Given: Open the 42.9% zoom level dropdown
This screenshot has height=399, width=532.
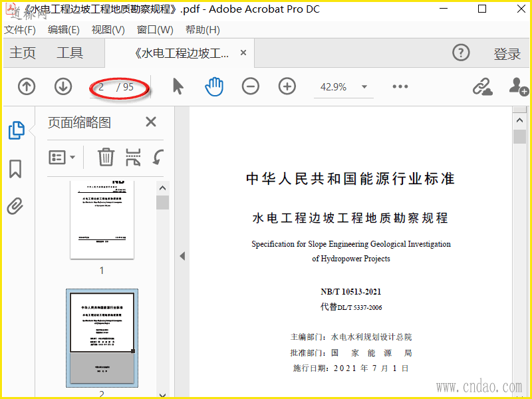Looking at the screenshot, I should [364, 87].
